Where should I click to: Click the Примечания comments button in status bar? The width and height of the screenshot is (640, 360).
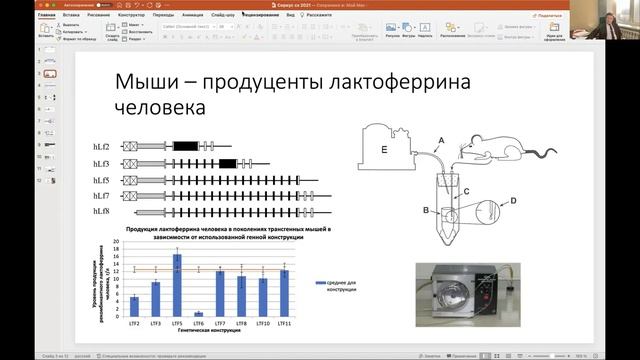coord(462,356)
